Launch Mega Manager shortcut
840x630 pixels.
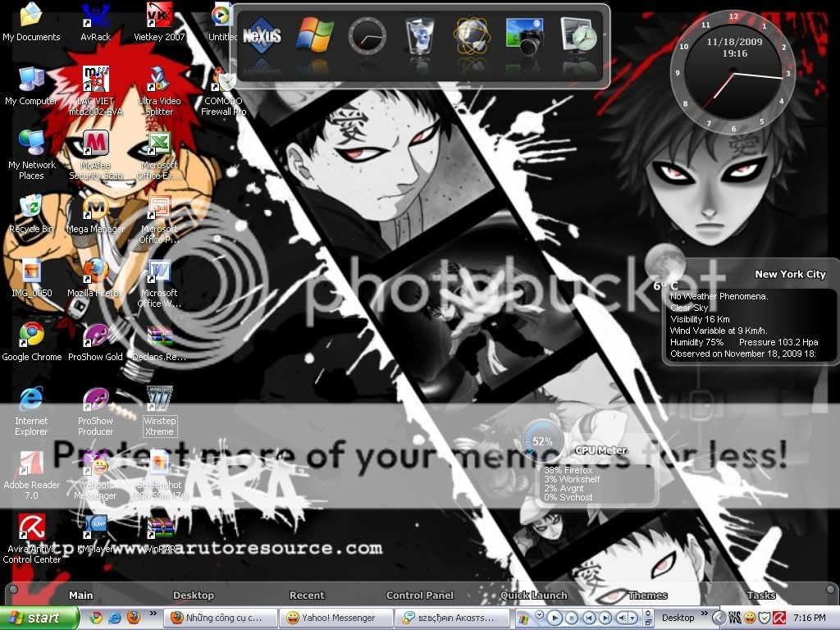click(95, 215)
